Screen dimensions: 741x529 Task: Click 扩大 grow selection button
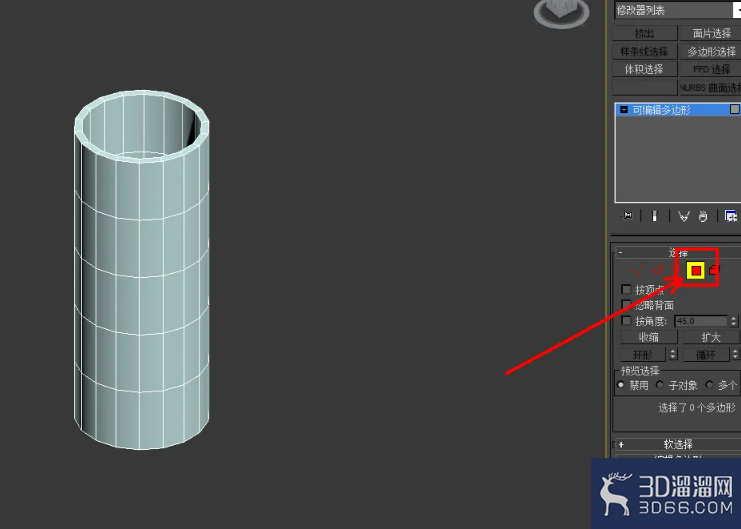(711, 337)
